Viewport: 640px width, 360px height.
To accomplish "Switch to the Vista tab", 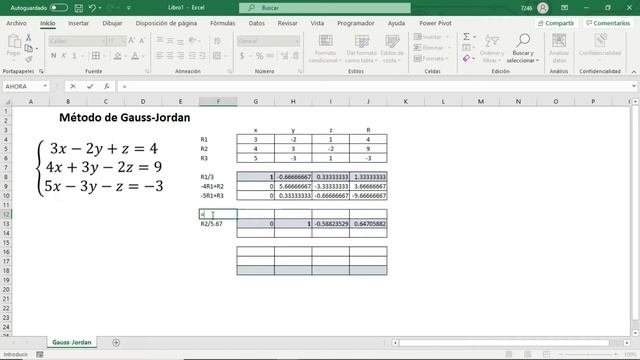I will (x=317, y=23).
